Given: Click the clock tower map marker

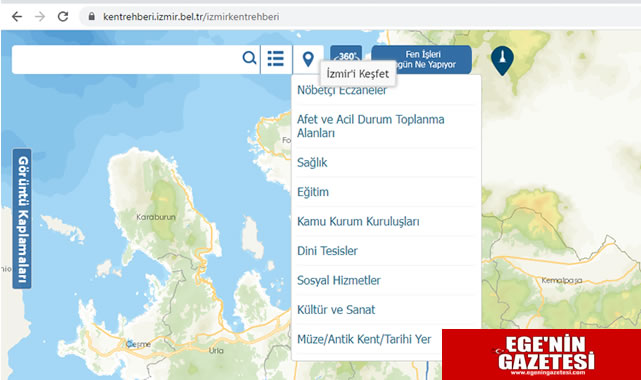Looking at the screenshot, I should pos(502,60).
